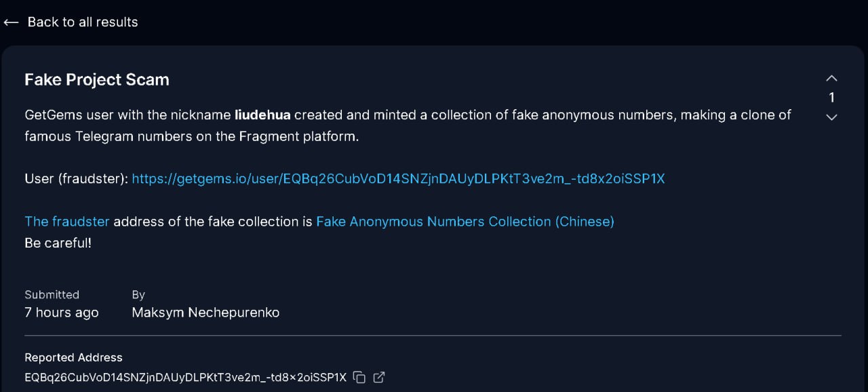
Task: Click the 'Submitted' label
Action: [52, 295]
